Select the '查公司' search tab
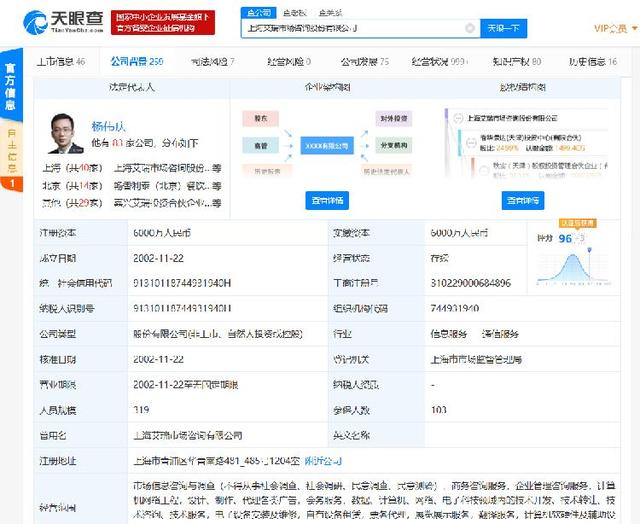This screenshot has height=524, width=640. click(258, 13)
